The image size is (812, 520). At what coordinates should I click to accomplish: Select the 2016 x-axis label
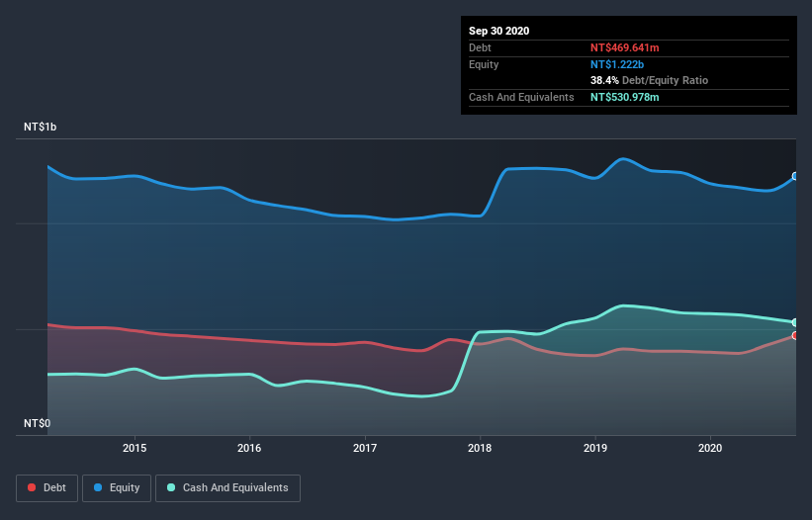pyautogui.click(x=249, y=448)
